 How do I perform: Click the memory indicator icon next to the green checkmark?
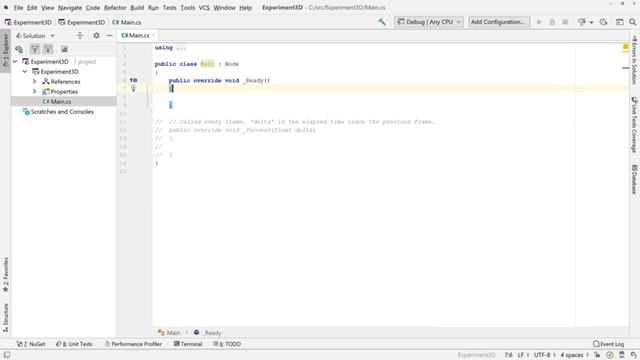tap(621, 355)
